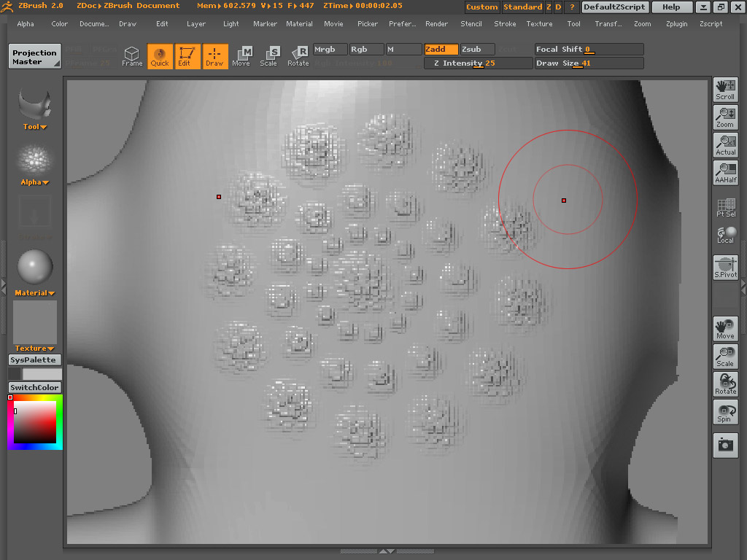Click the S.Pivot icon
The height and width of the screenshot is (560, 747).
(x=725, y=268)
